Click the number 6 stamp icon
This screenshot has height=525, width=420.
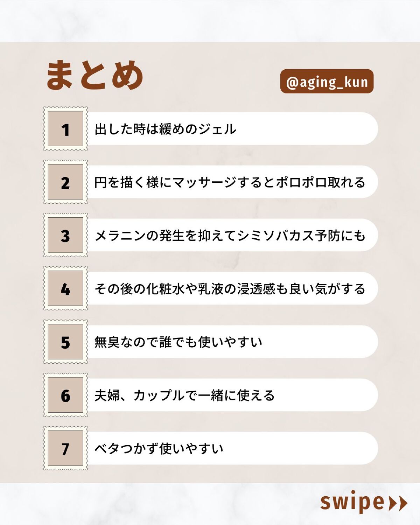65,395
